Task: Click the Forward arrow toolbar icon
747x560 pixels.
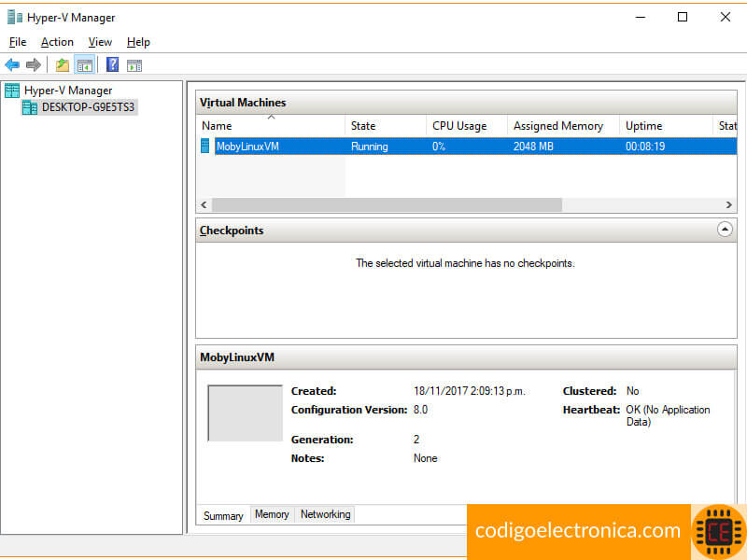Action: pos(34,64)
